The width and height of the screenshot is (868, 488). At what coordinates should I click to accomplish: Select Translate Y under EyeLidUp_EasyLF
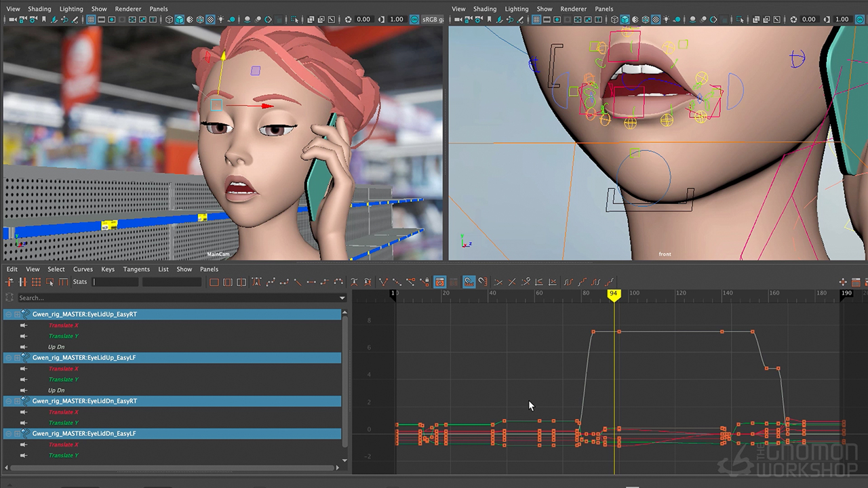[x=64, y=380]
